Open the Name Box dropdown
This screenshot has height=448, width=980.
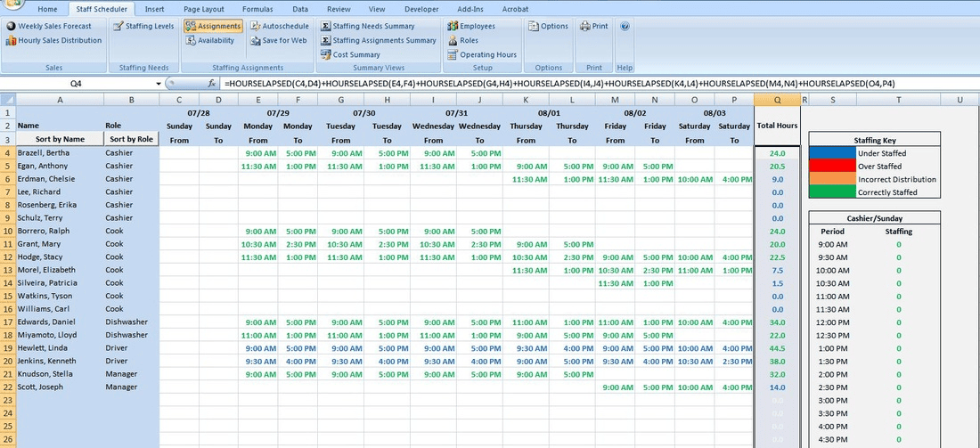pos(159,83)
